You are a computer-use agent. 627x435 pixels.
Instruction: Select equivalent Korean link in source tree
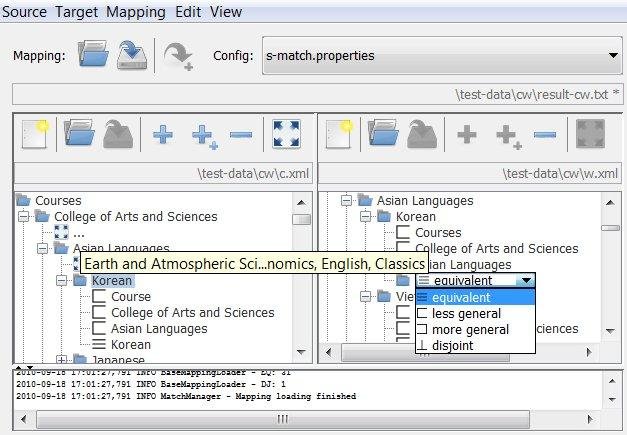131,345
